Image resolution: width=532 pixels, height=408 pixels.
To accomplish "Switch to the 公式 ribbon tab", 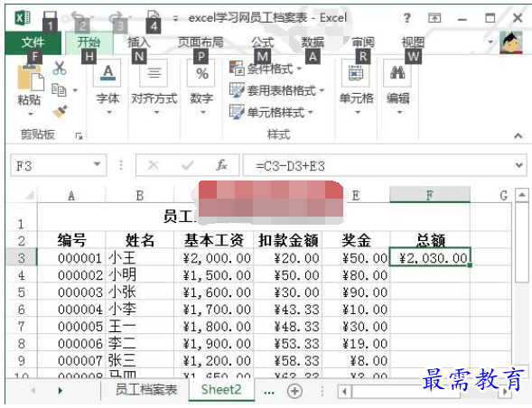I will tap(262, 42).
